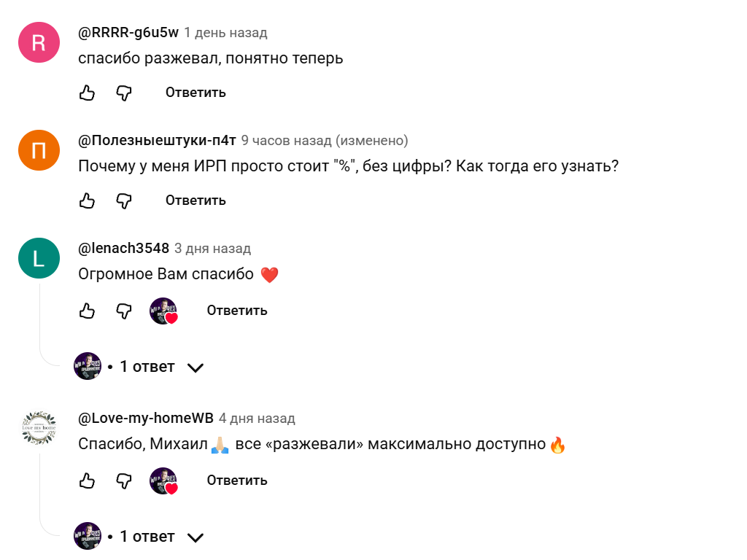Like the comment by @lenach3548

87,311
